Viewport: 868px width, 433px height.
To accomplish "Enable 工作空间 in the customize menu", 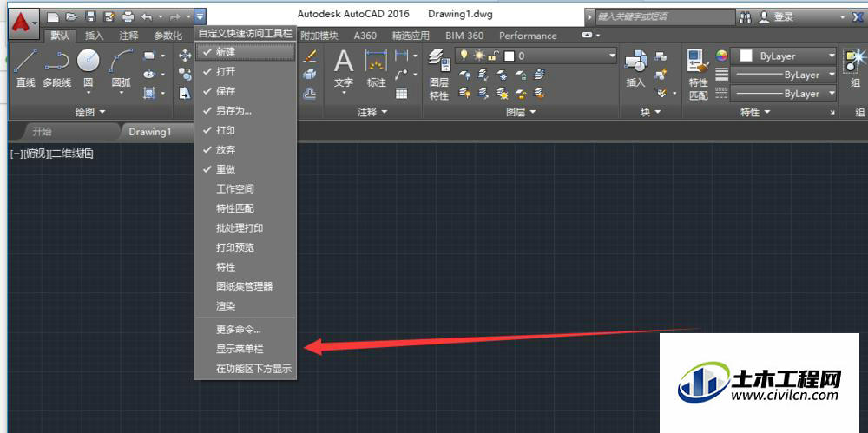I will 246,189.
